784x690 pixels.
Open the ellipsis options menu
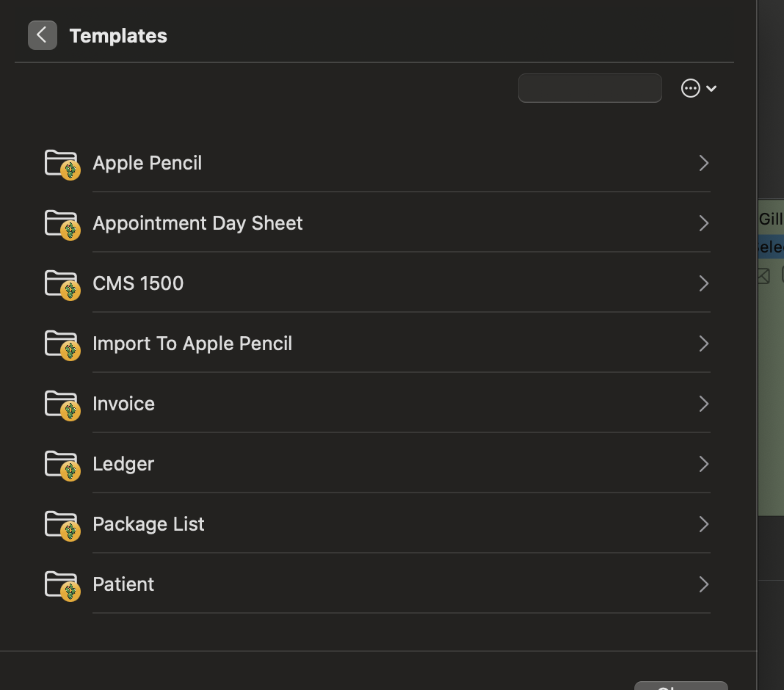point(699,89)
